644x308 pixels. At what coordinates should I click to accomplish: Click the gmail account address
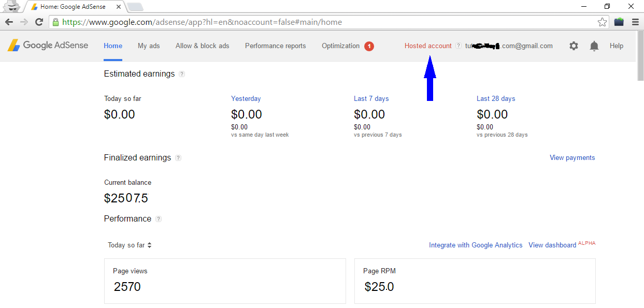pos(509,46)
